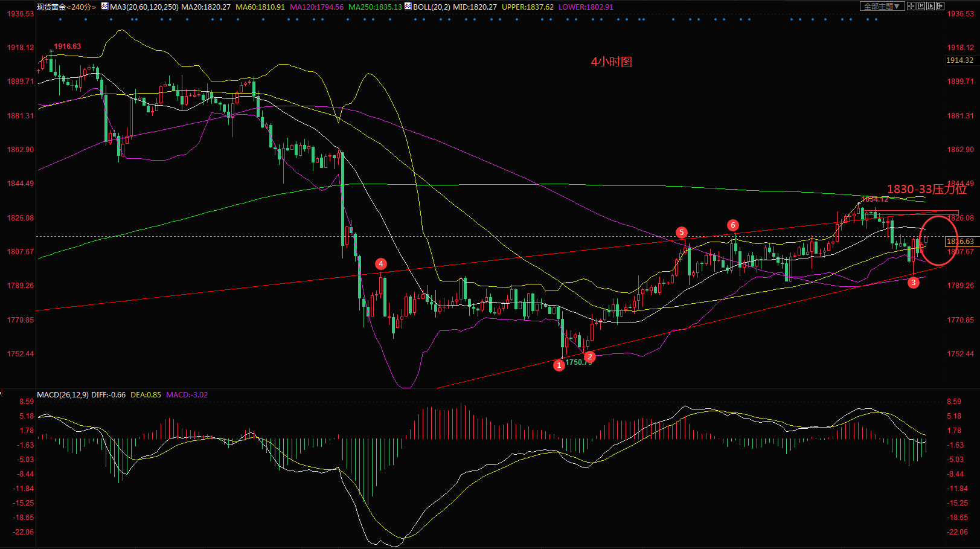Click the <240分> period label
This screenshot has height=549, width=980.
(81, 7)
